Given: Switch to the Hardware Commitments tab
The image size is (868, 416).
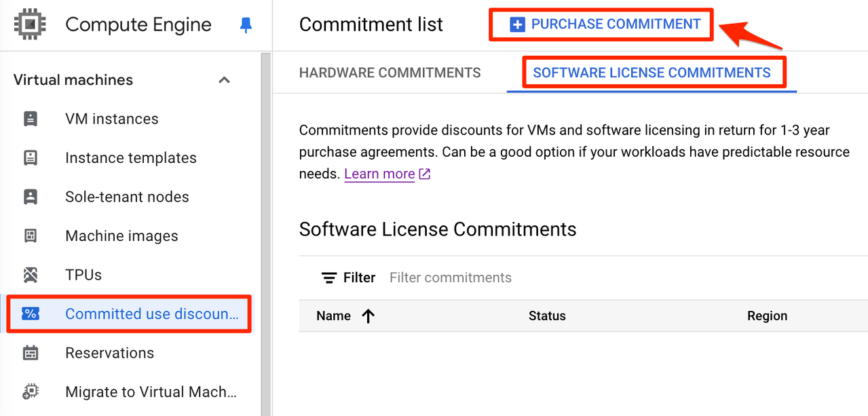Looking at the screenshot, I should point(390,73).
